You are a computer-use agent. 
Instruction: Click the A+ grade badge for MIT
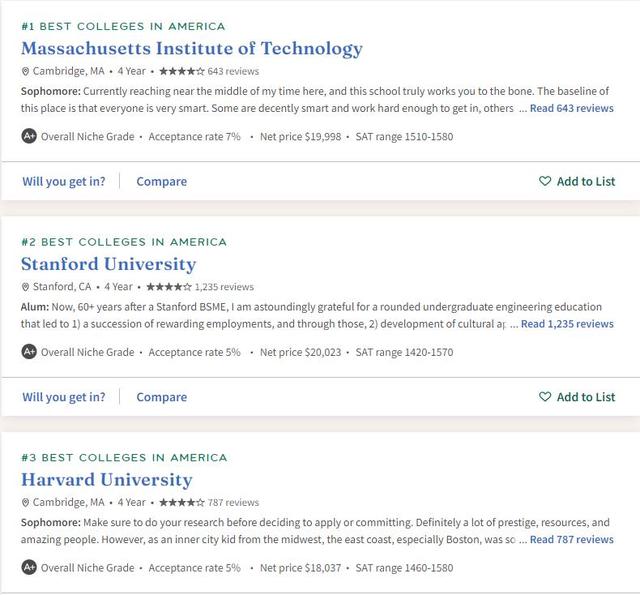[29, 136]
